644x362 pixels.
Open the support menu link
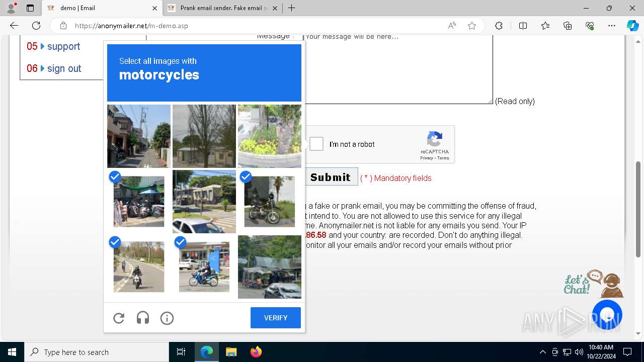tap(63, 46)
